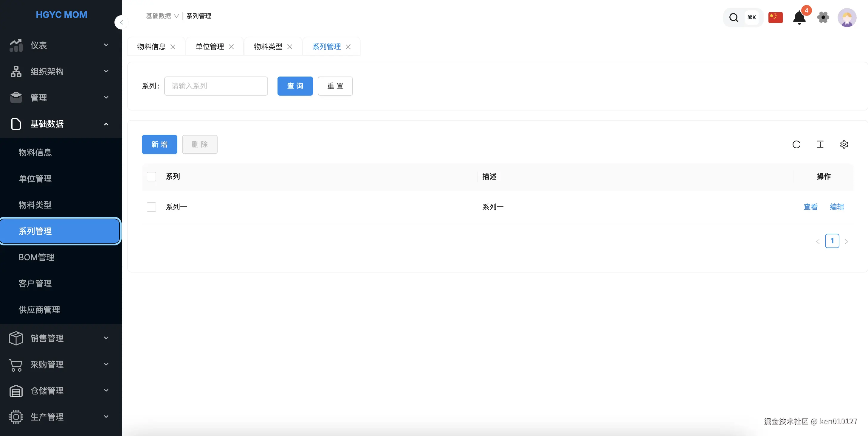The image size is (868, 436).
Task: Click the header settings gear icon
Action: [x=823, y=18]
